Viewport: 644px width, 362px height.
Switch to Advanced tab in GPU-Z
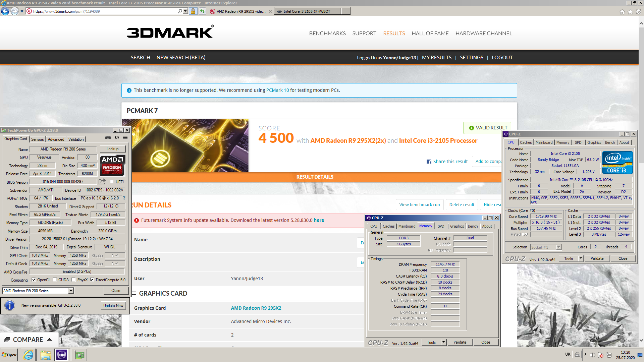click(x=56, y=139)
